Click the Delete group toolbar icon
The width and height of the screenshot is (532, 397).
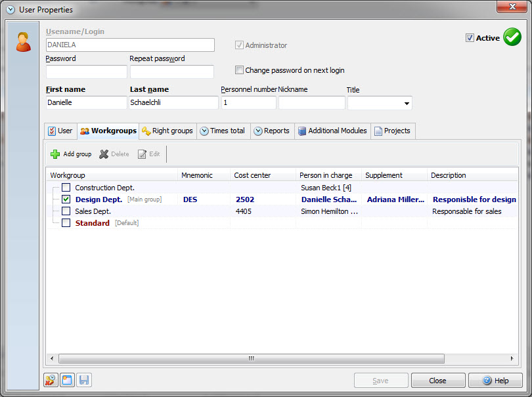click(x=104, y=154)
